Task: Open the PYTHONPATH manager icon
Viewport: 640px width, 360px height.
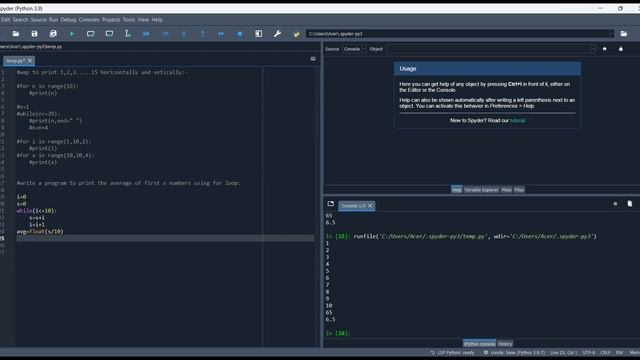Action: 296,34
